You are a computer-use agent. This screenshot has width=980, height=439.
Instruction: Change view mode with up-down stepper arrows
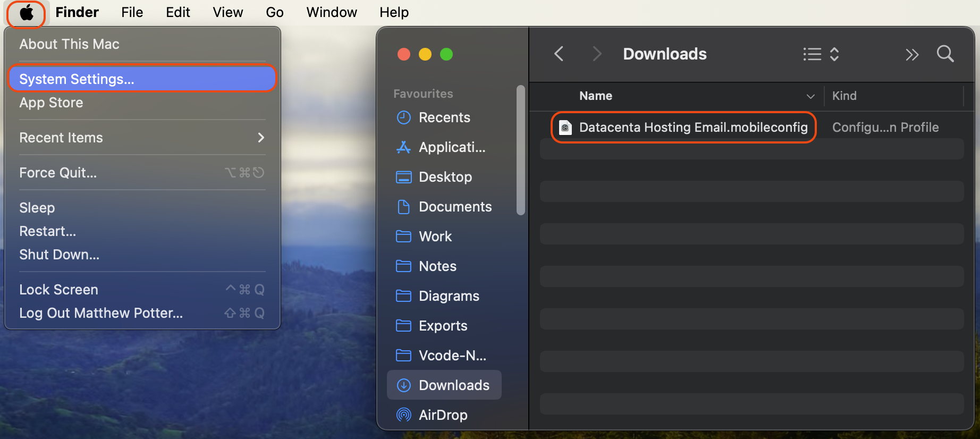834,54
